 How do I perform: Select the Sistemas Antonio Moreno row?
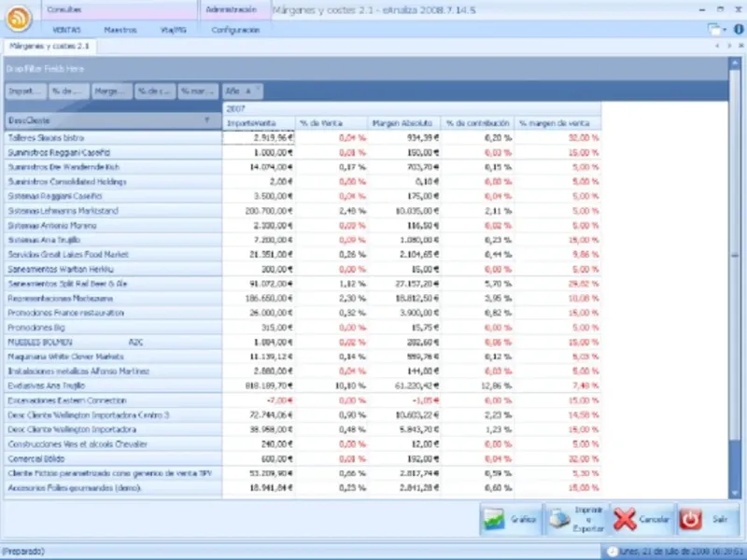pos(112,225)
